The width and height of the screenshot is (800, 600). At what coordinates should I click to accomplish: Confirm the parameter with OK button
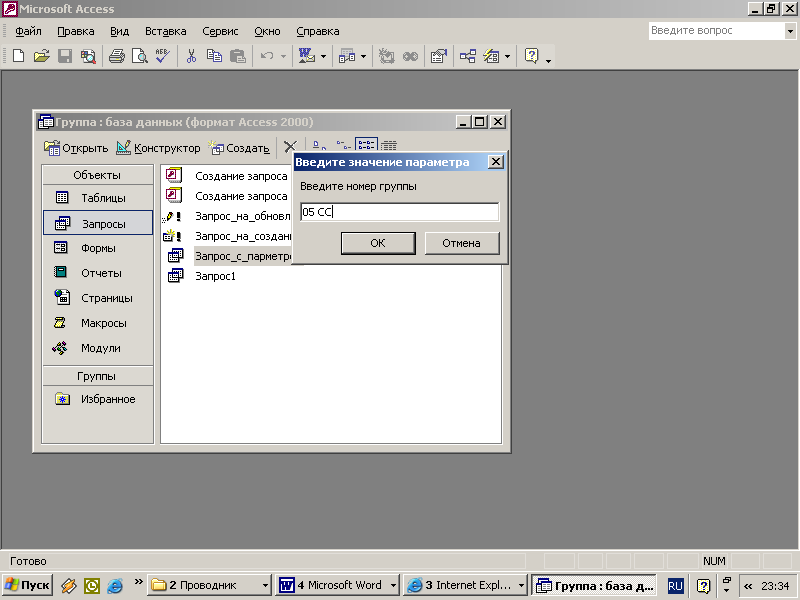[378, 243]
